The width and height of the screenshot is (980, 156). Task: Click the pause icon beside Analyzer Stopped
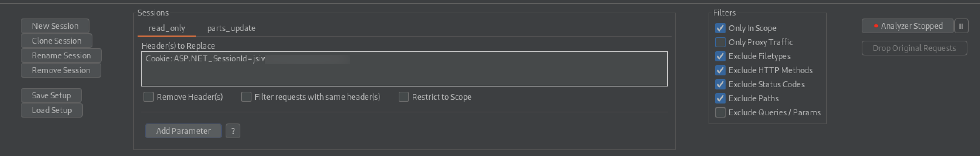(x=961, y=26)
